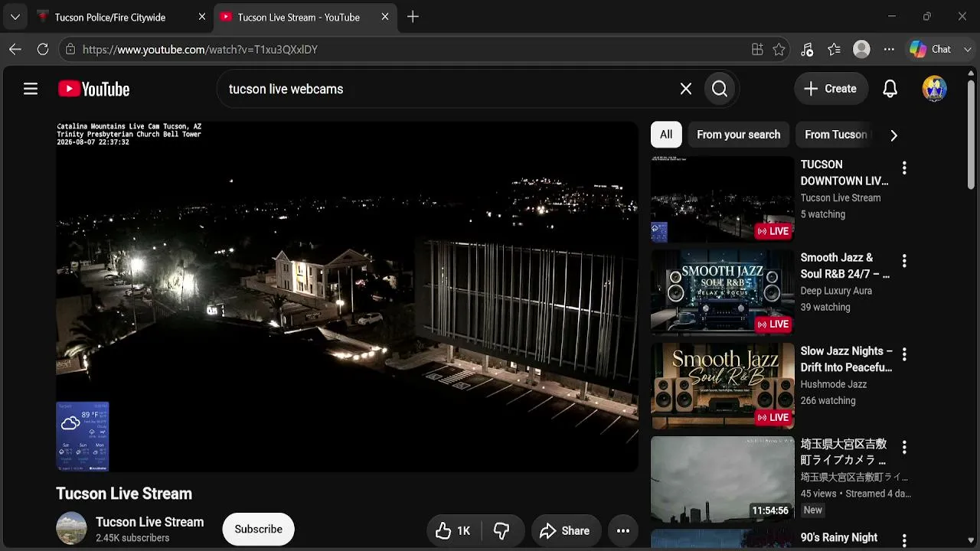Open the Smooth Jazz & Soul R&B 24/7 title

[x=845, y=266]
